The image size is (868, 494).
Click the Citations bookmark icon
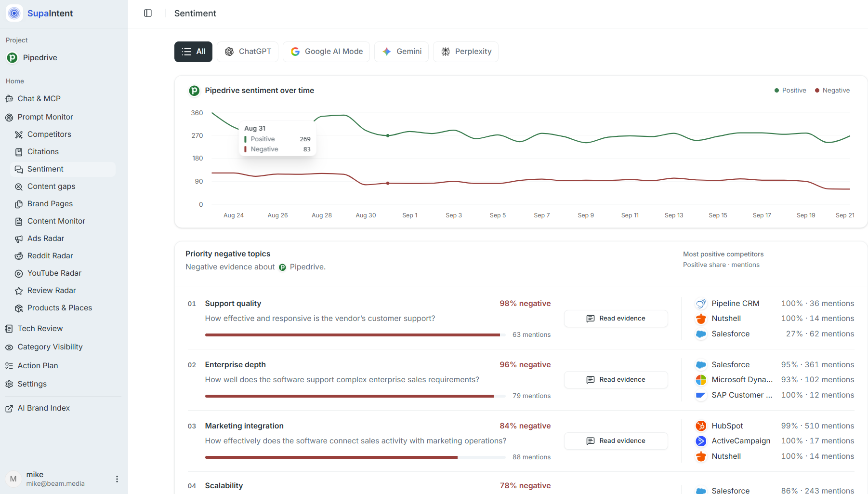[x=19, y=152]
